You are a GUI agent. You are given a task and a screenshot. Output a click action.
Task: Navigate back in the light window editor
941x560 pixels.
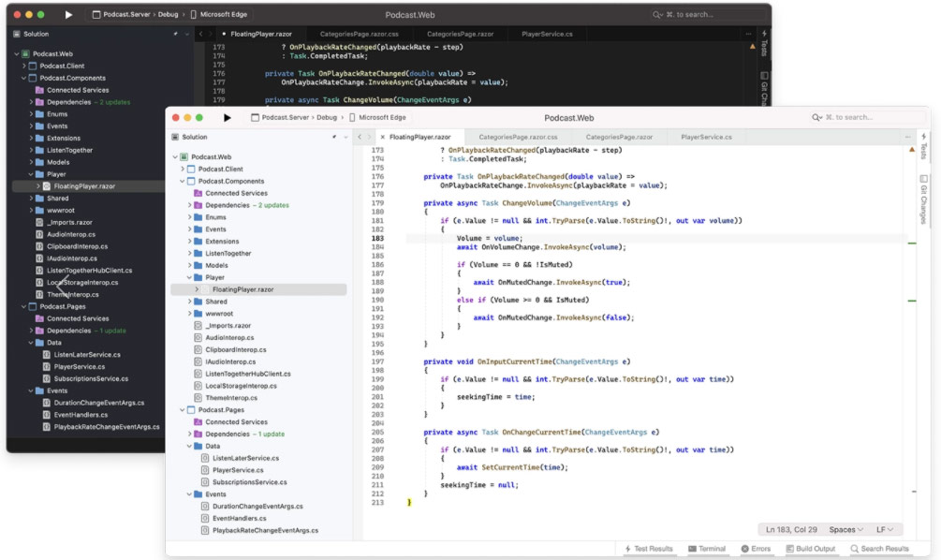tap(360, 137)
